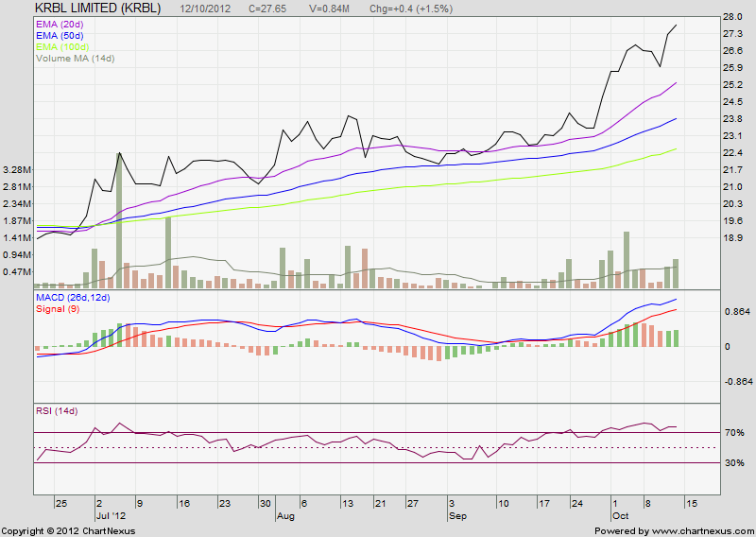Click the Volume MA (14d) legend label
Screen dimensions: 756x537
pyautogui.click(x=76, y=59)
